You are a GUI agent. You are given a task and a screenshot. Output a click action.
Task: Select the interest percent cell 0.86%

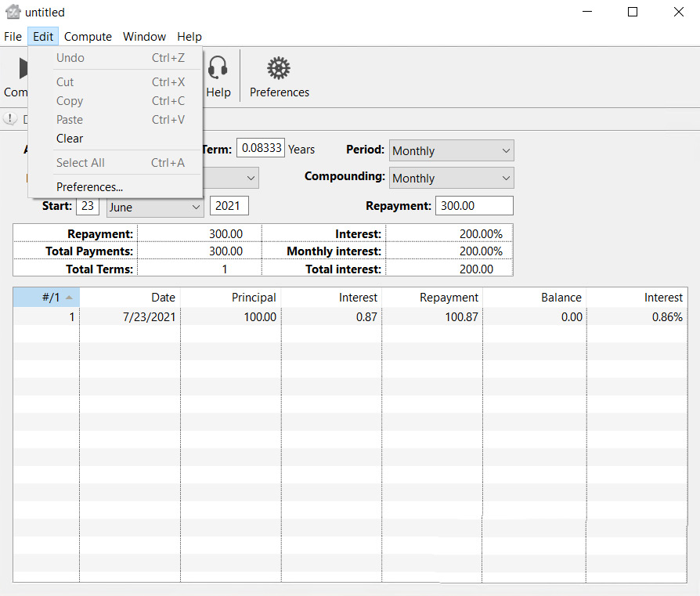(637, 317)
